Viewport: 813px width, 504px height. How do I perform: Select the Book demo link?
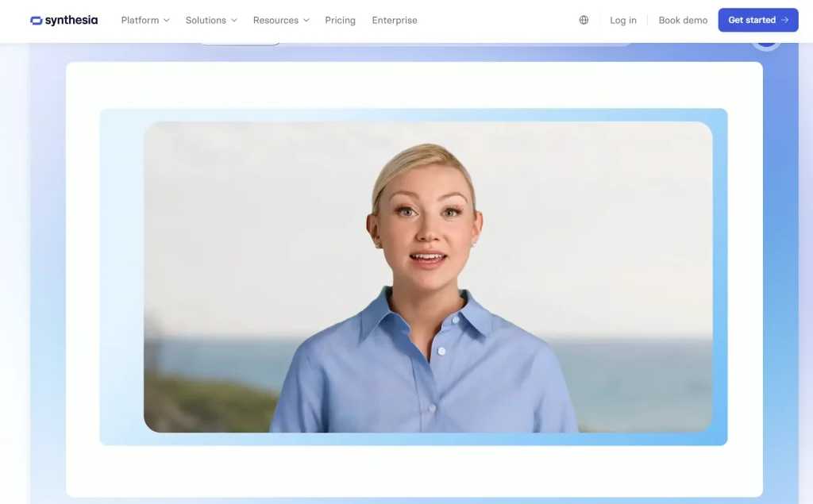(x=683, y=21)
